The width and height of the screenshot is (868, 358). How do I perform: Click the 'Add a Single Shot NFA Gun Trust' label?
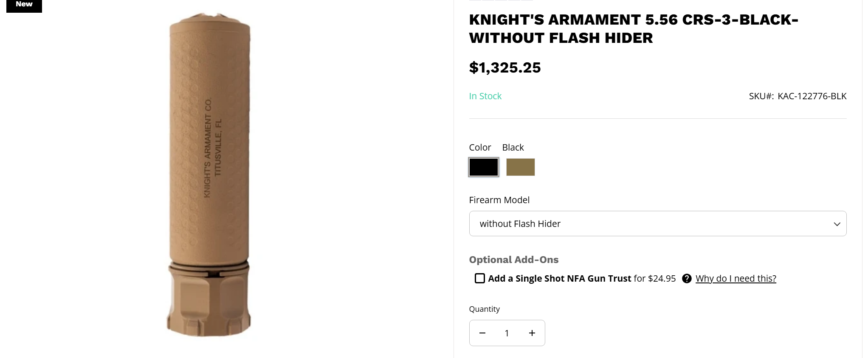pos(559,278)
